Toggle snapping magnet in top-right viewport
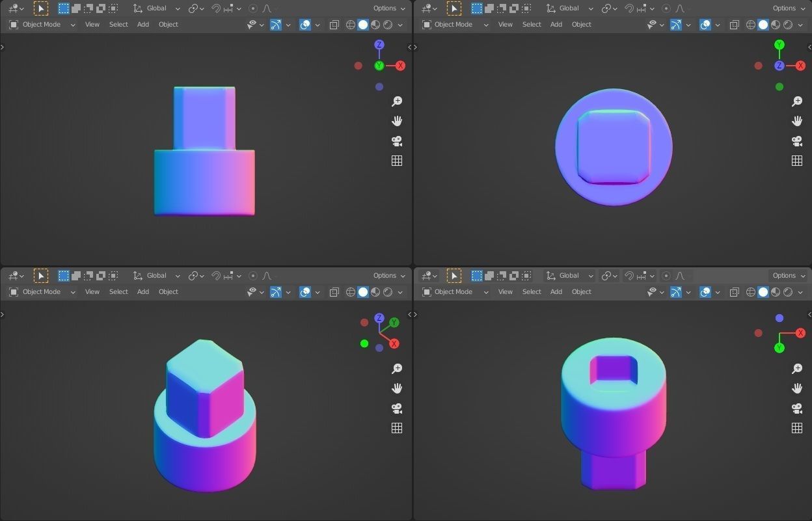The image size is (812, 521). (630, 8)
